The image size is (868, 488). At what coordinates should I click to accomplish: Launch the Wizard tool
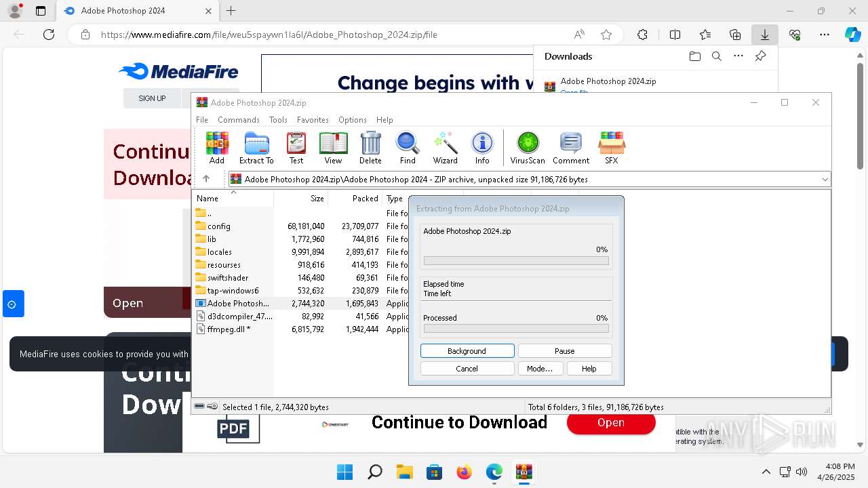[446, 148]
